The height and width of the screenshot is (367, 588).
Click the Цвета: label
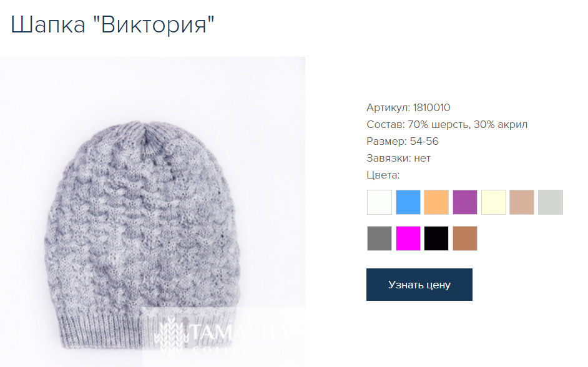click(x=383, y=175)
